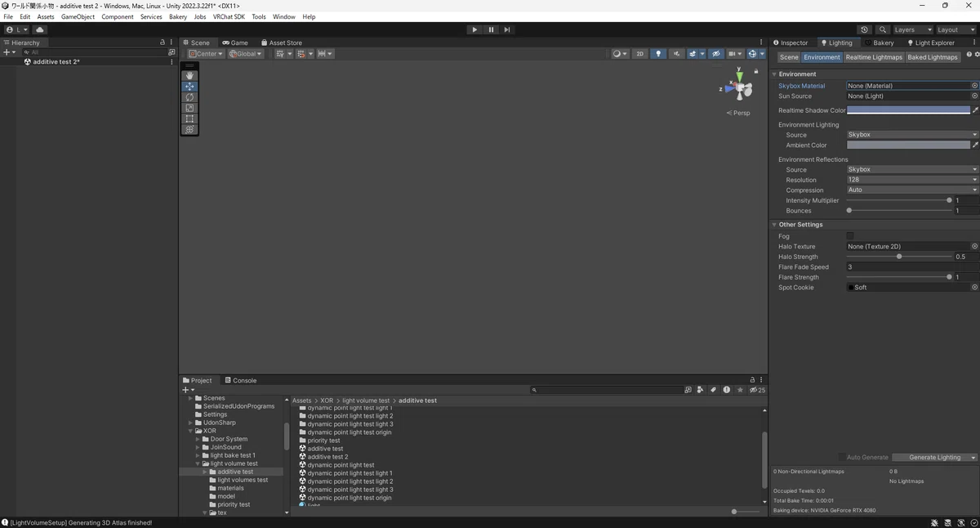Select the Move tool in scene overlay
Screen dimensions: 980x528
(189, 87)
